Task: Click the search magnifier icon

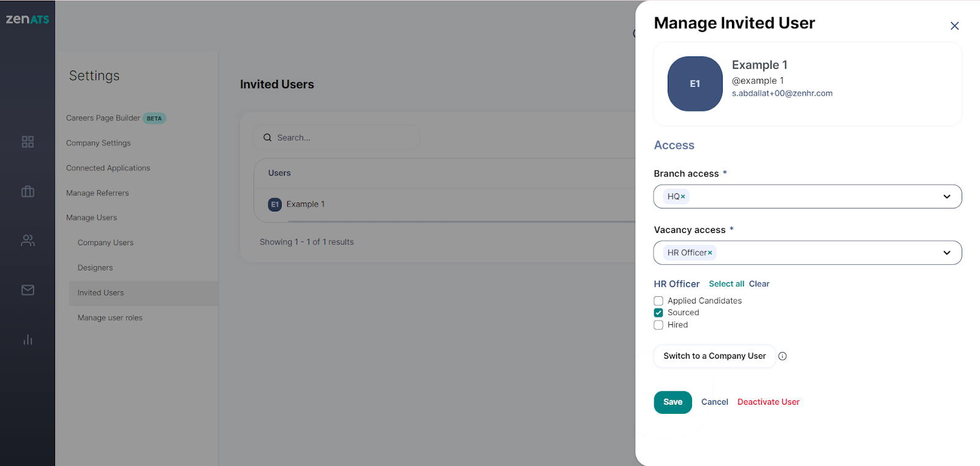Action: click(268, 138)
